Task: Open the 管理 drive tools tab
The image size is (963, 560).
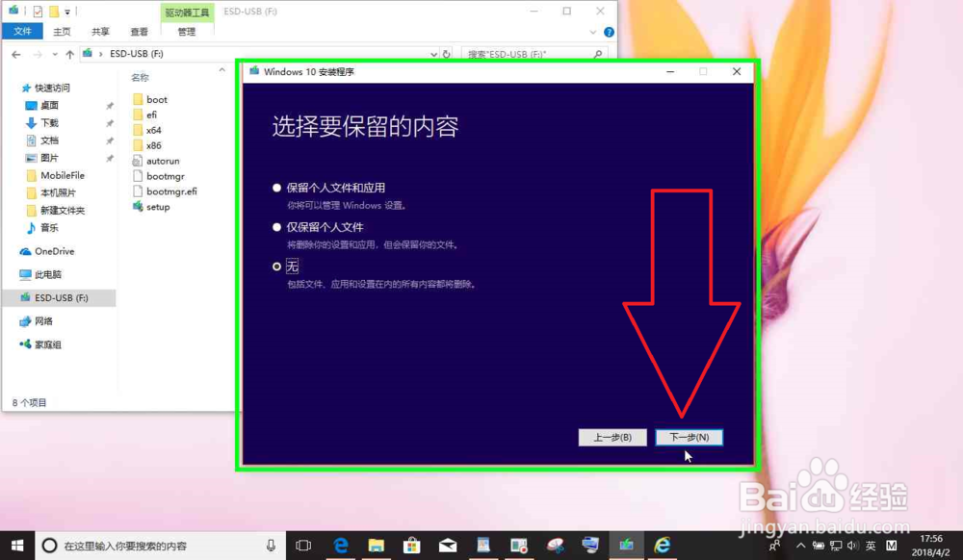Action: [184, 30]
